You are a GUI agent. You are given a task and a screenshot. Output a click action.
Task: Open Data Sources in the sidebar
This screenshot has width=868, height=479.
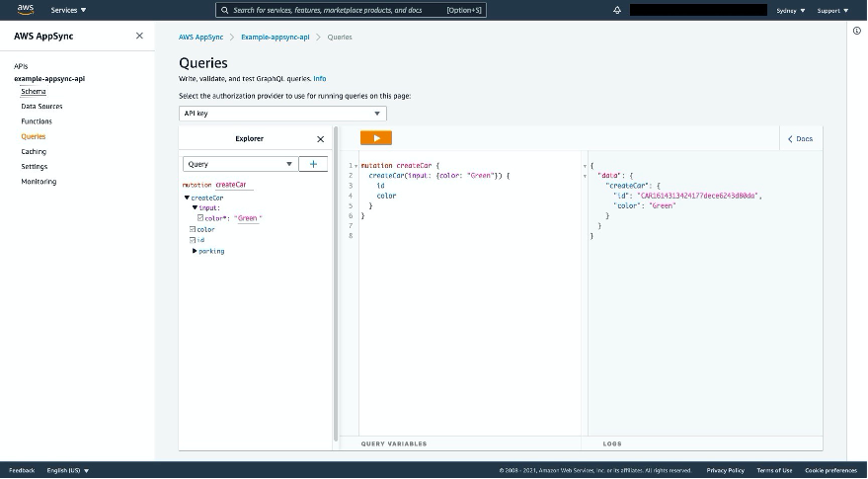tap(41, 106)
